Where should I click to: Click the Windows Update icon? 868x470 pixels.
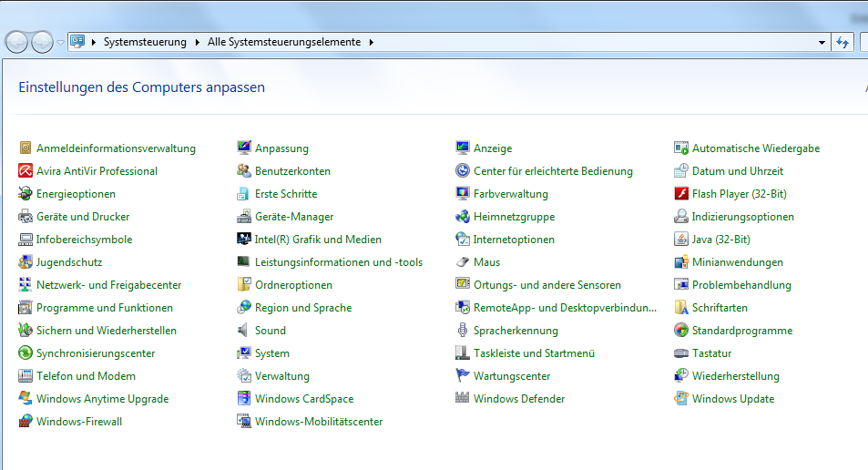(x=681, y=398)
